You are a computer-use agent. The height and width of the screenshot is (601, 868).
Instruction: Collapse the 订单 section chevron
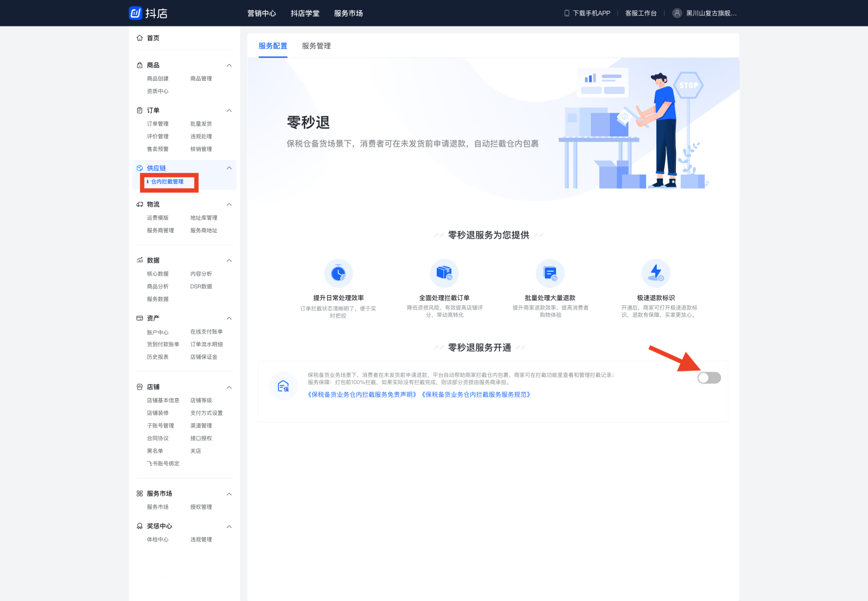[x=229, y=111]
